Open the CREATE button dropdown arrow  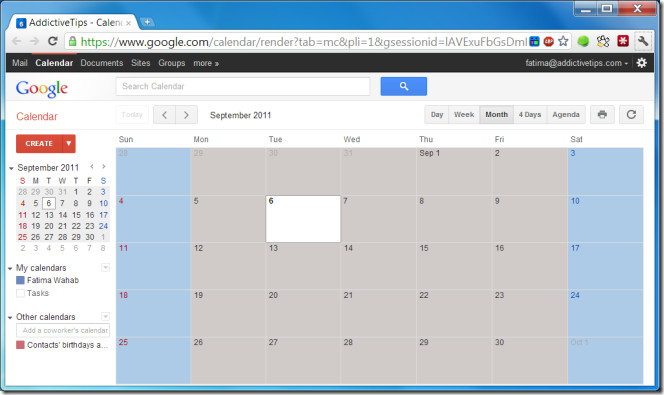(69, 144)
